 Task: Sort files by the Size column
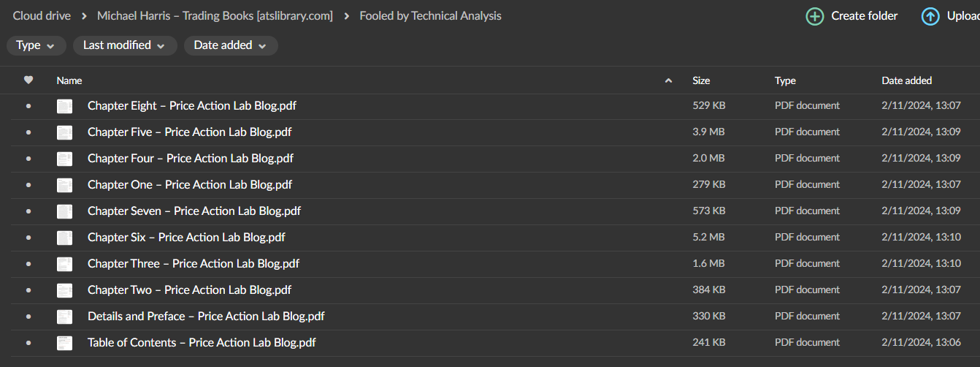click(x=701, y=80)
